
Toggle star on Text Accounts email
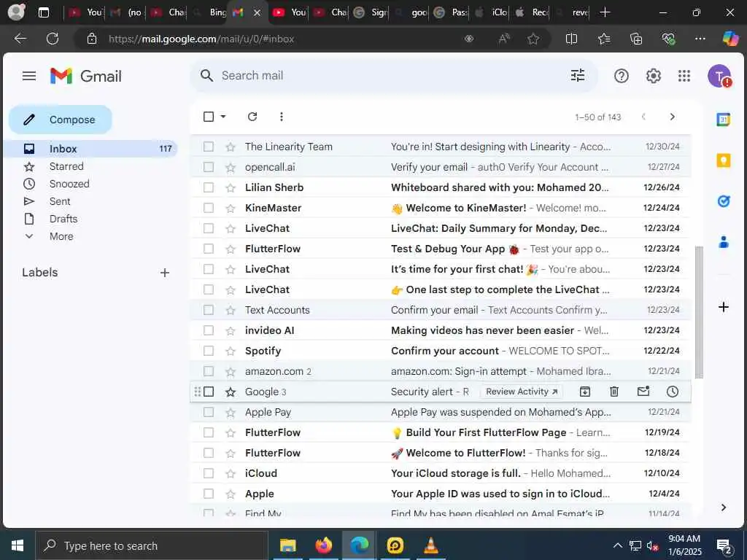click(x=231, y=310)
